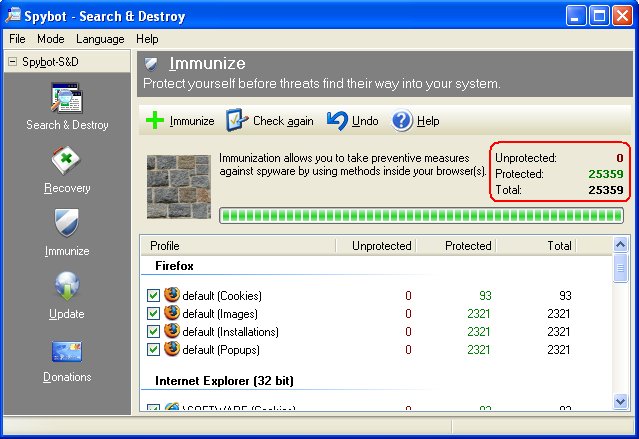Viewport: 639px width, 439px height.
Task: Open the Search & Destroy sidebar icon
Action: tap(66, 98)
